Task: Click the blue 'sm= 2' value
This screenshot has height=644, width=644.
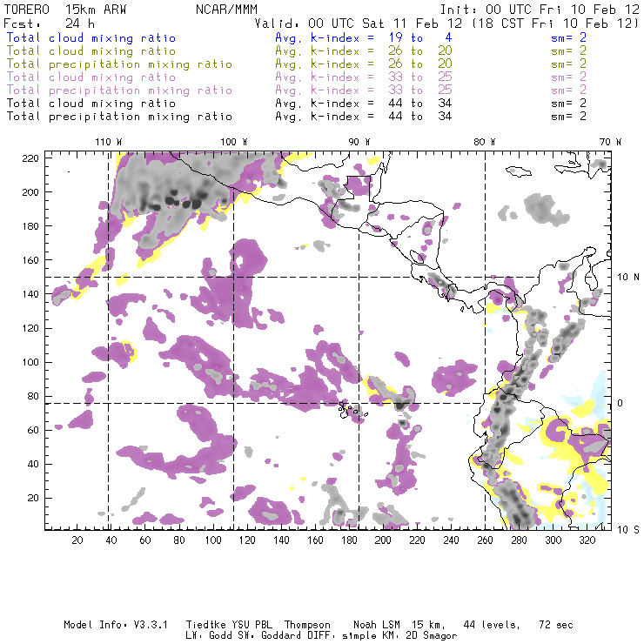Action: click(x=569, y=37)
